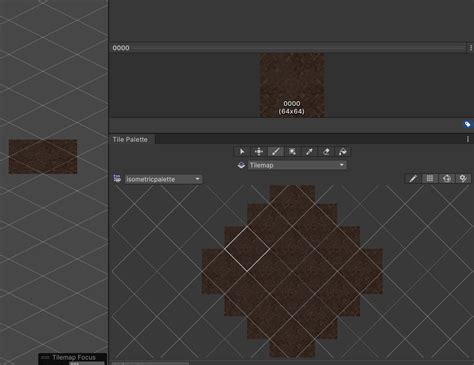
Task: Open the isometricpalette dropdown
Action: [163, 179]
